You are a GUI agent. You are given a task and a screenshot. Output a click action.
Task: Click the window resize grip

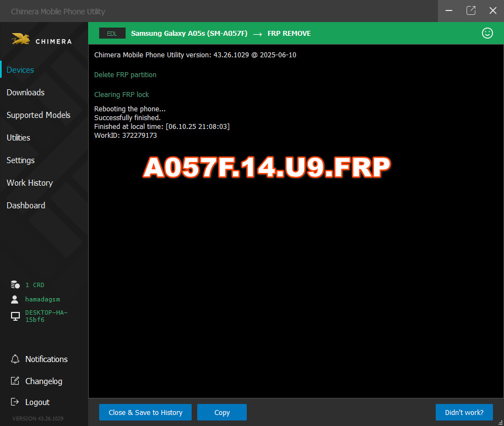click(x=500, y=423)
